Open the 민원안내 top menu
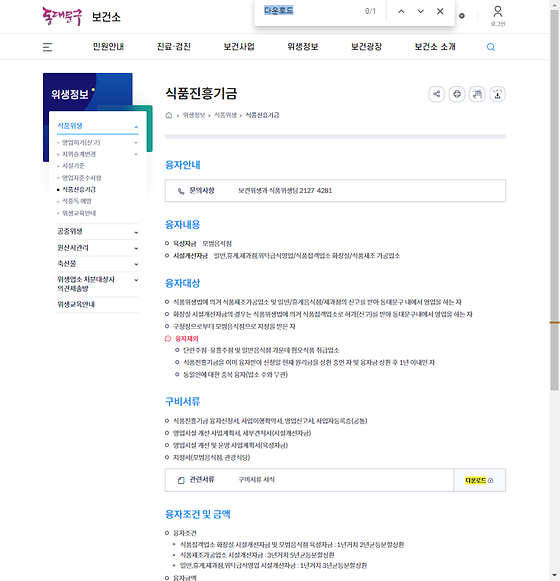This screenshot has width=560, height=581. point(108,47)
